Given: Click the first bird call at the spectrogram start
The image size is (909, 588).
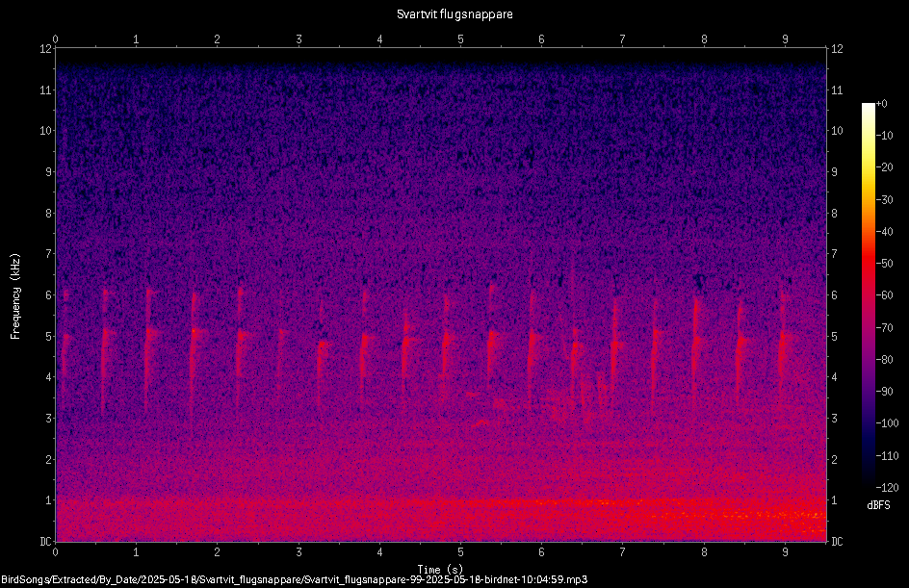Looking at the screenshot, I should (65, 336).
